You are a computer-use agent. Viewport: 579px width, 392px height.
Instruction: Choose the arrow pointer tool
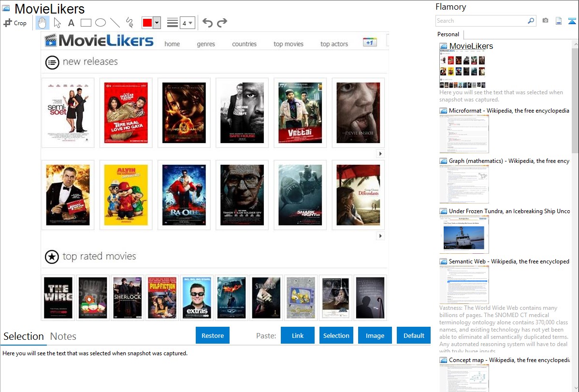coord(57,23)
